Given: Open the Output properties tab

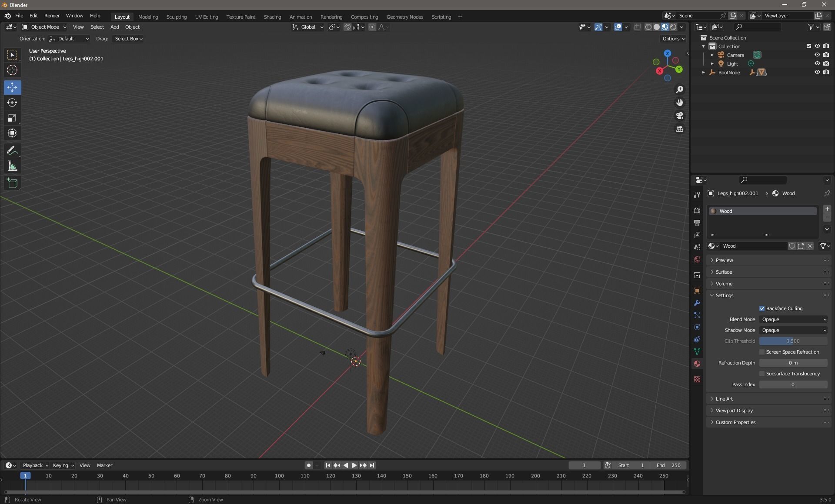Looking at the screenshot, I should (x=697, y=222).
